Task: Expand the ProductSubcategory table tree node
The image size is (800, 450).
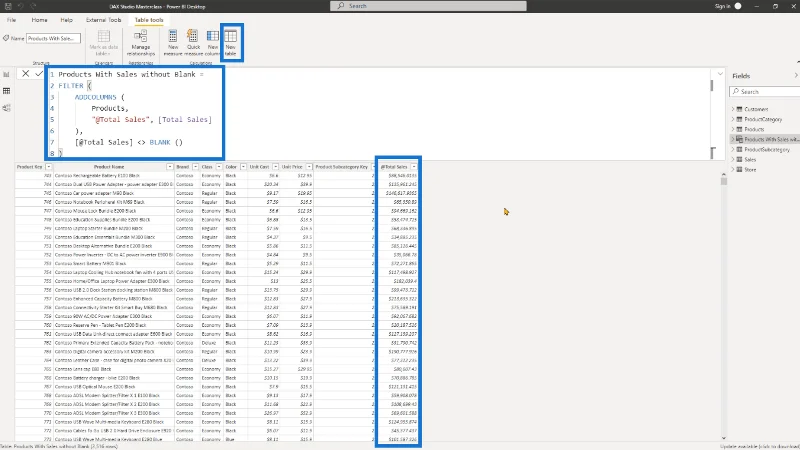Action: (x=733, y=149)
